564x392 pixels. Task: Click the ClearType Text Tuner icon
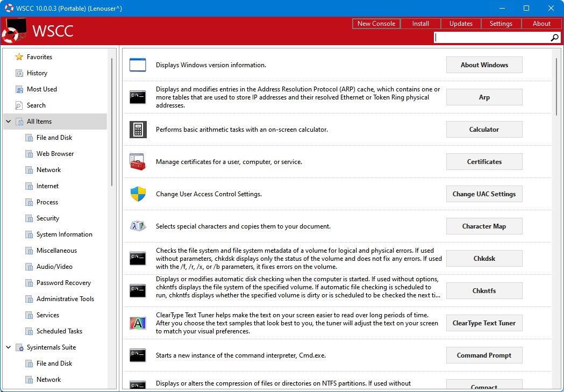point(138,323)
